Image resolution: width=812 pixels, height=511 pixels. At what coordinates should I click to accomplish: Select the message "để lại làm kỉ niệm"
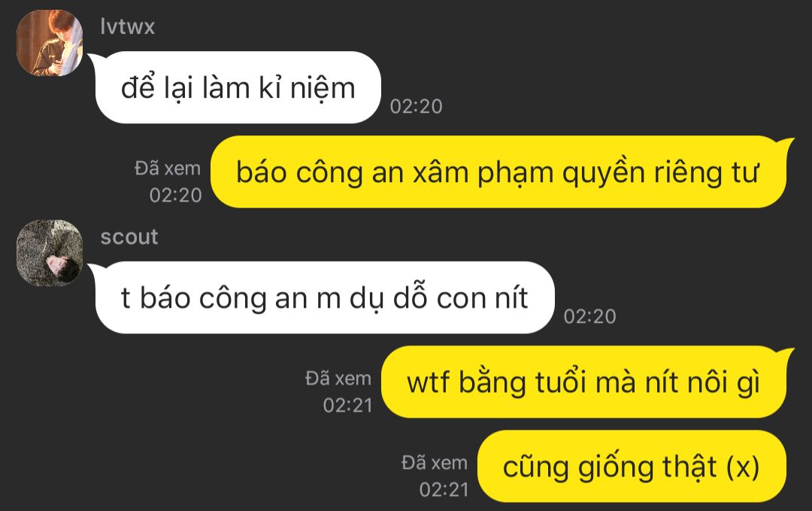point(238,87)
